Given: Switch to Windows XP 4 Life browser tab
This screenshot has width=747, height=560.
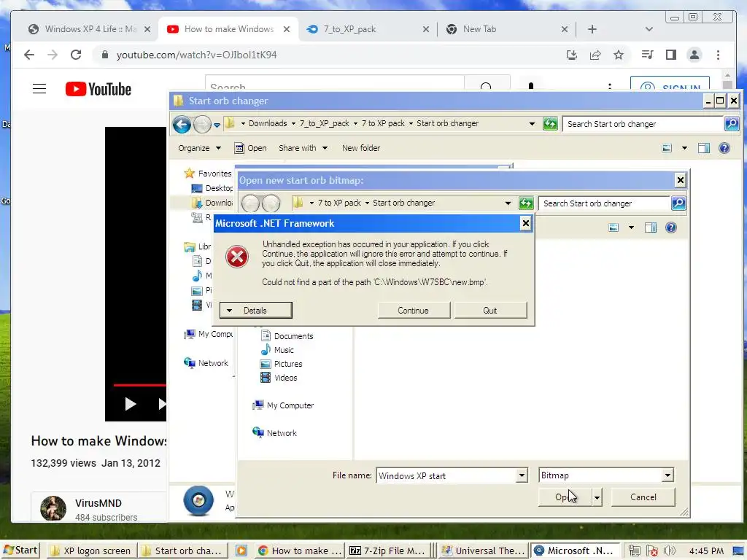Looking at the screenshot, I should tap(90, 29).
